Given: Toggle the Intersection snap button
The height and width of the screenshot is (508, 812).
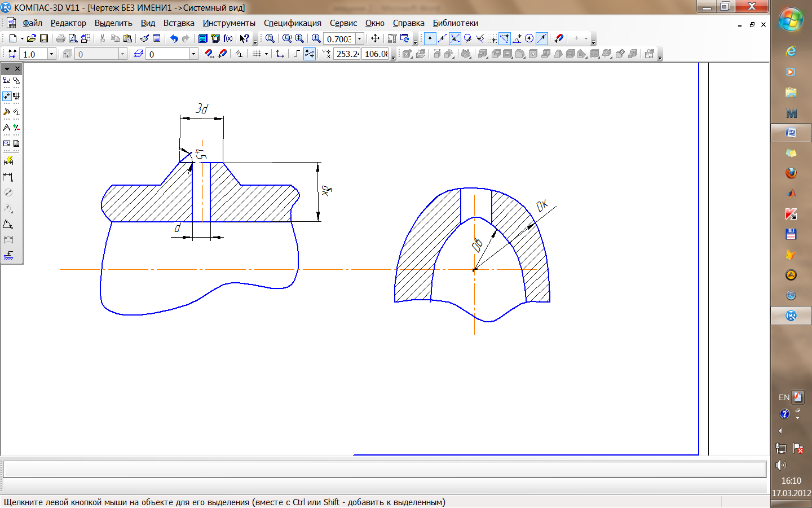Looking at the screenshot, I should (x=455, y=38).
